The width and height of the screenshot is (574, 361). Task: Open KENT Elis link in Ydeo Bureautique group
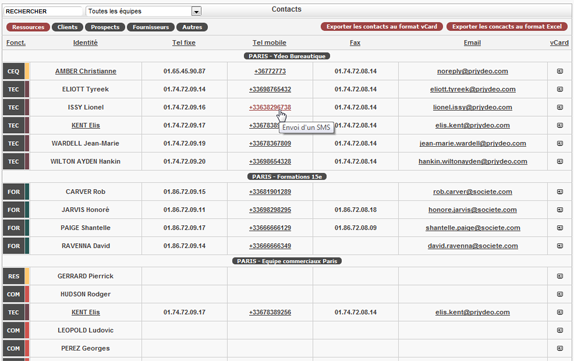pos(86,125)
